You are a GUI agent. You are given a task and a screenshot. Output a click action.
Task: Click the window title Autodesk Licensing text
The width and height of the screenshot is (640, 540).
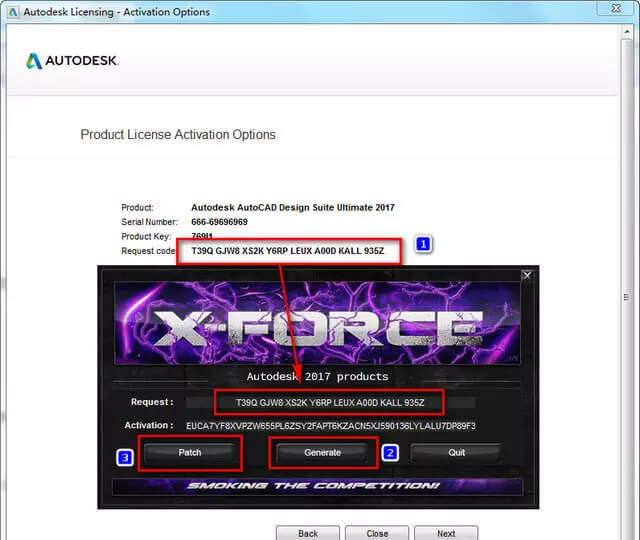116,12
